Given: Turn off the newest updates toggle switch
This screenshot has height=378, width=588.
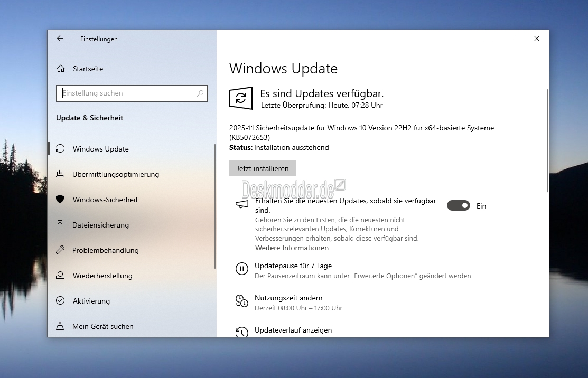Looking at the screenshot, I should (458, 206).
